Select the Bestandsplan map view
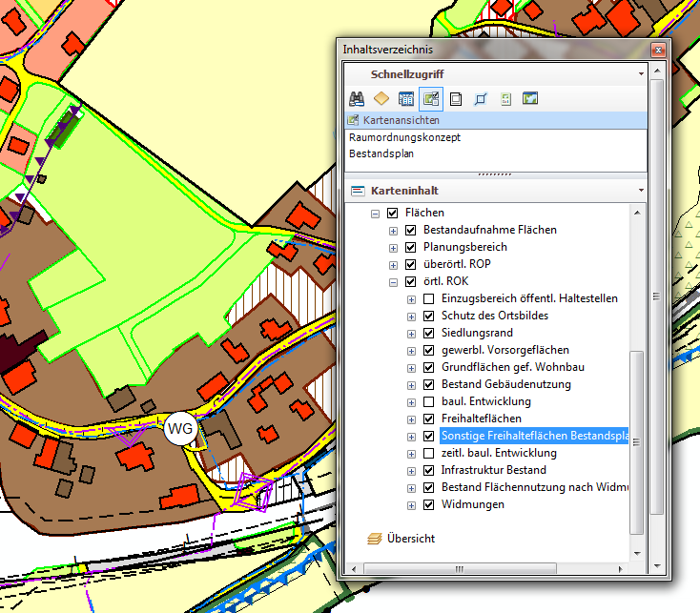The image size is (700, 613). pos(381,153)
